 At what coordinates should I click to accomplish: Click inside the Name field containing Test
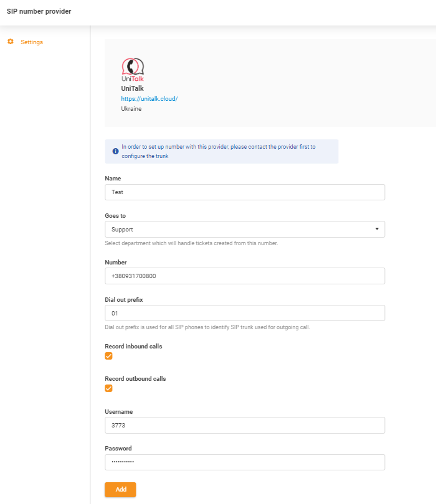pyautogui.click(x=244, y=192)
